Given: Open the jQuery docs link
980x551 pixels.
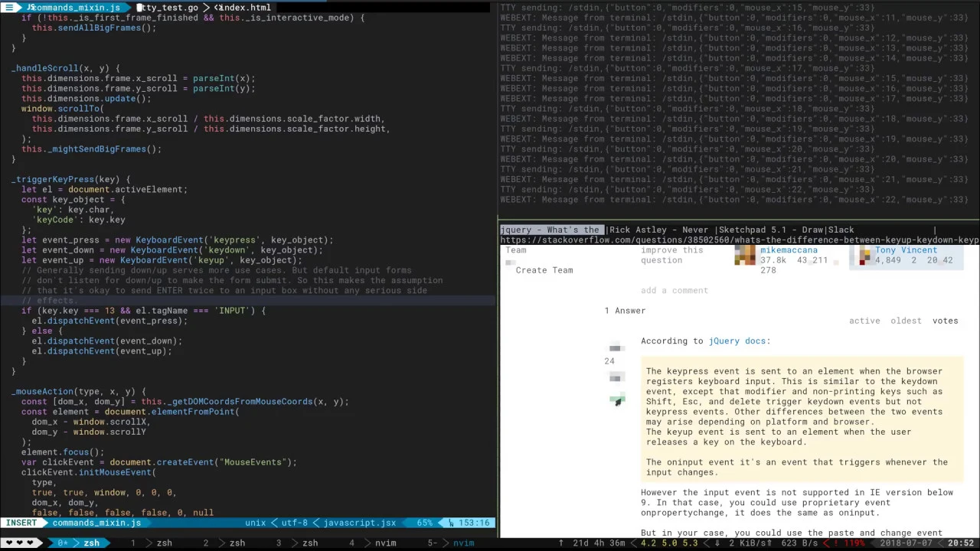Looking at the screenshot, I should tap(739, 341).
